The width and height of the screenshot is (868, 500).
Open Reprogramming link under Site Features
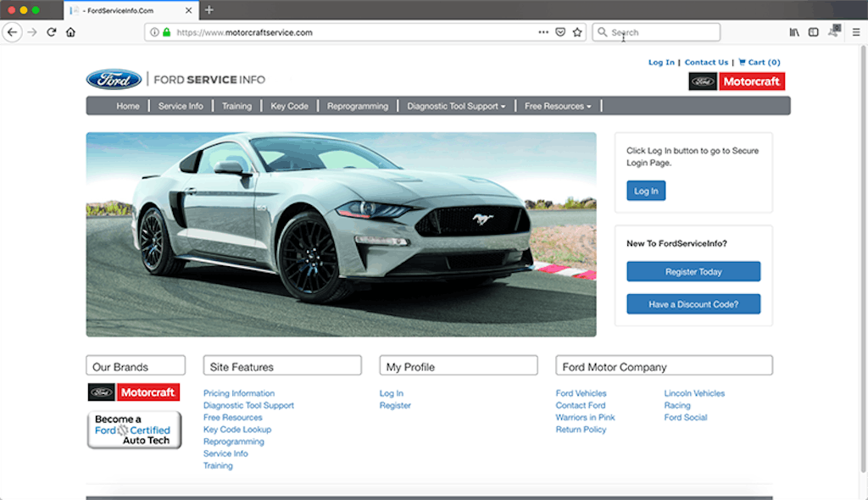(x=234, y=442)
